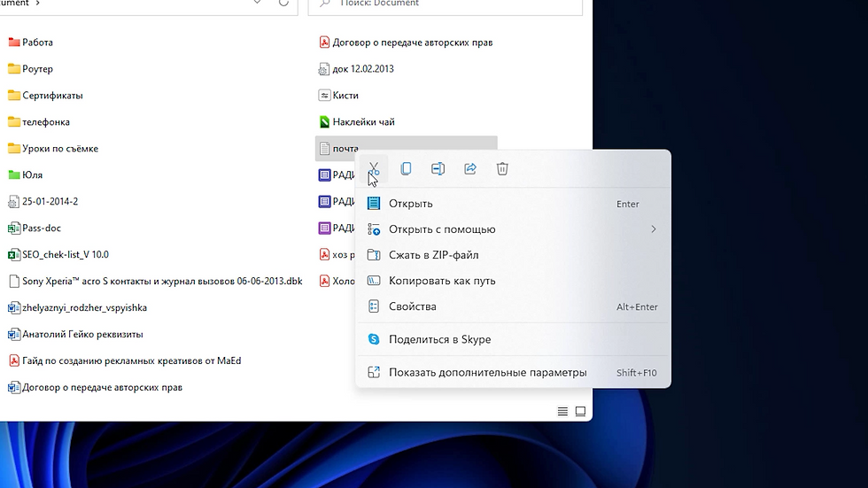Image resolution: width=868 pixels, height=488 pixels.
Task: Select the Сертификаты folder
Action: point(45,95)
